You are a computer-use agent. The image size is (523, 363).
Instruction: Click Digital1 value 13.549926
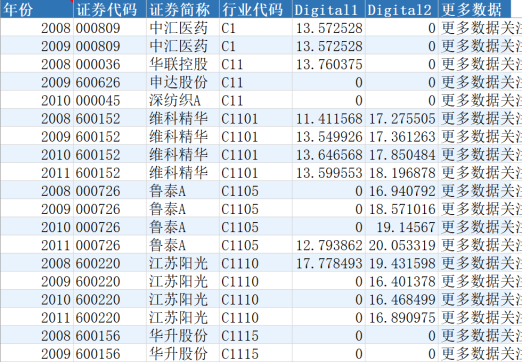(x=329, y=136)
